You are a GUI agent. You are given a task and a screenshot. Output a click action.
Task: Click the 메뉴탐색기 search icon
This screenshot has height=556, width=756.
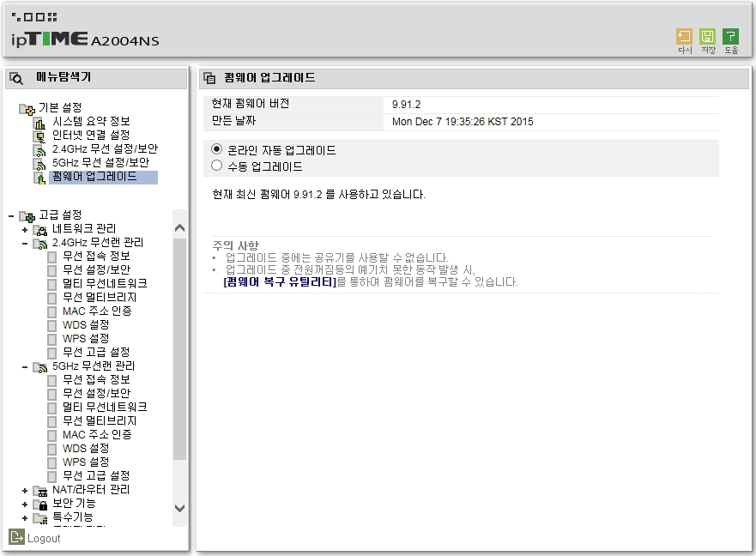click(x=16, y=78)
